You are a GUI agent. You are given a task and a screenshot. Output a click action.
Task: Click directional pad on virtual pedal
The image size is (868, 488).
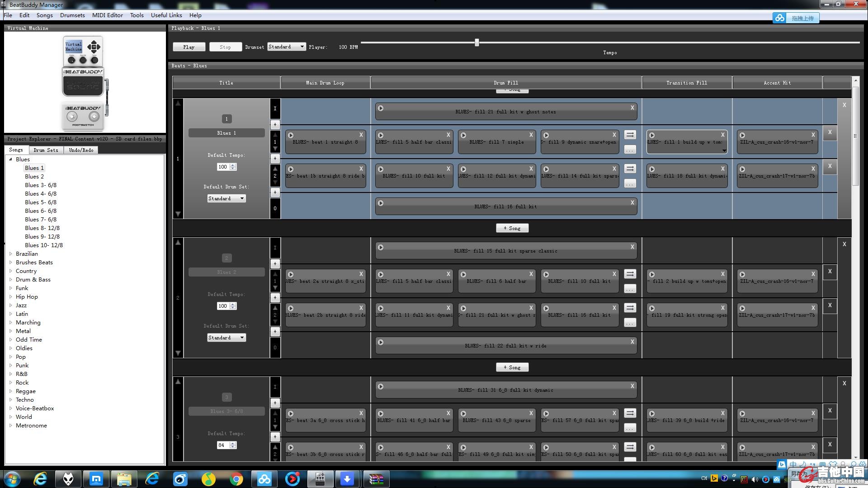click(x=94, y=47)
